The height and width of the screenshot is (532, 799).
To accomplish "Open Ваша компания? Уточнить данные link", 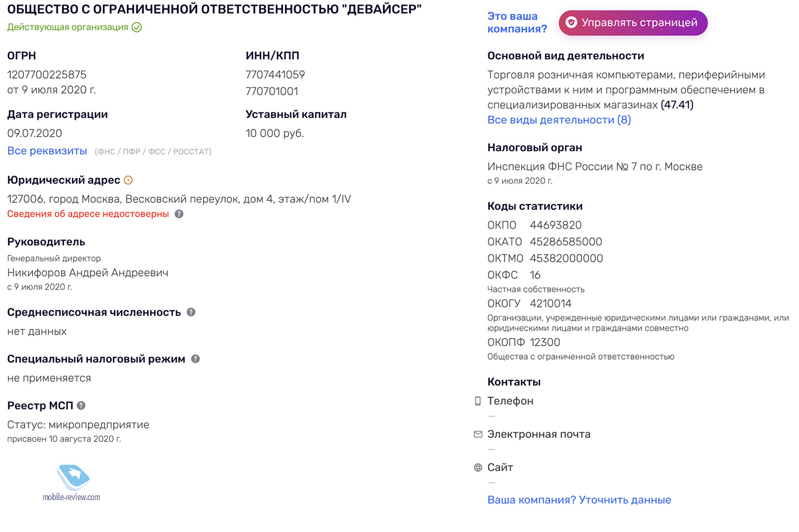I will [579, 499].
